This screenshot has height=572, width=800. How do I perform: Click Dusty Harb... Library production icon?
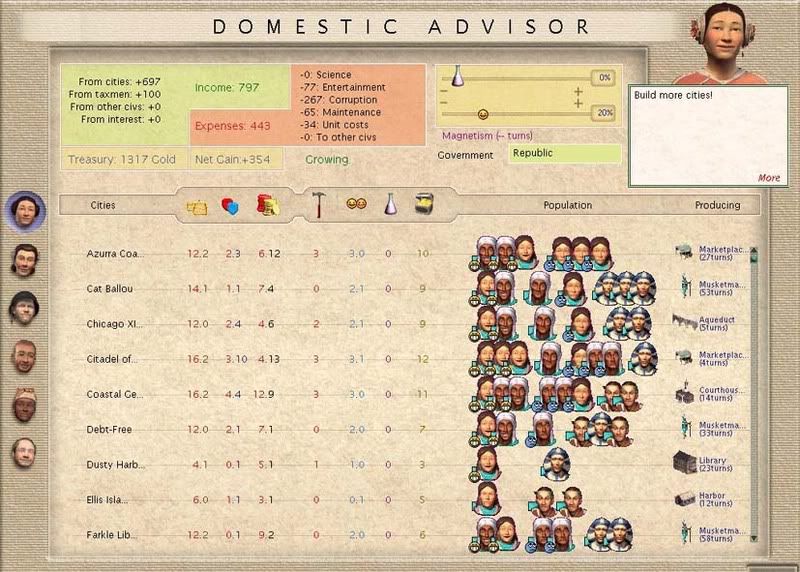685,462
